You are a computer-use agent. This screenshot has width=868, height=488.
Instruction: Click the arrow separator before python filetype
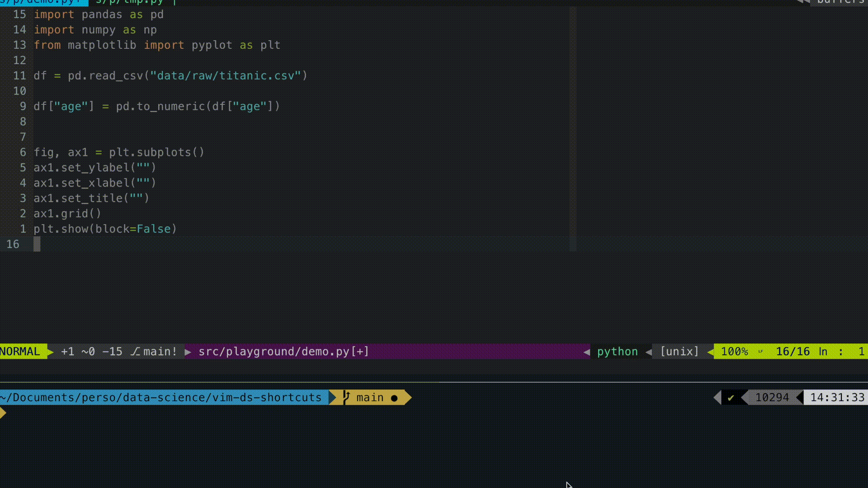[587, 352]
